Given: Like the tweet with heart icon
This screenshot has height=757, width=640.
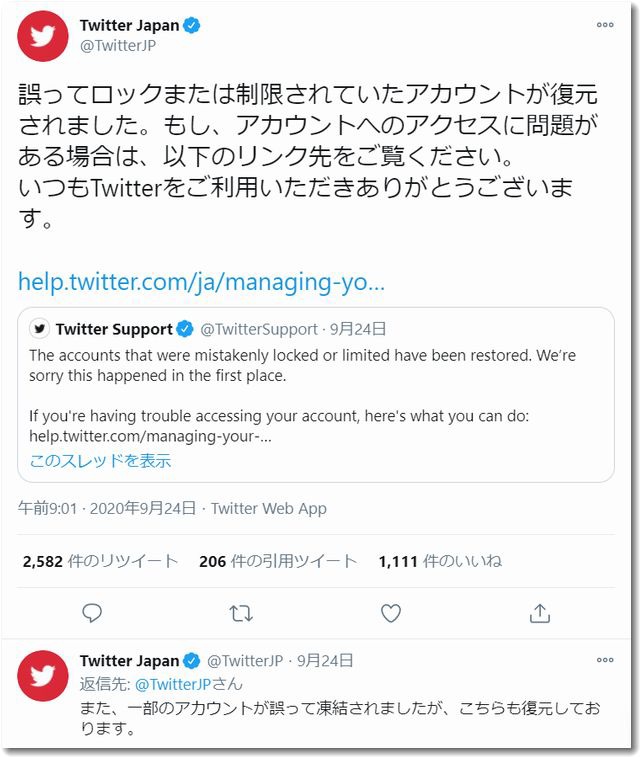Looking at the screenshot, I should [x=391, y=612].
